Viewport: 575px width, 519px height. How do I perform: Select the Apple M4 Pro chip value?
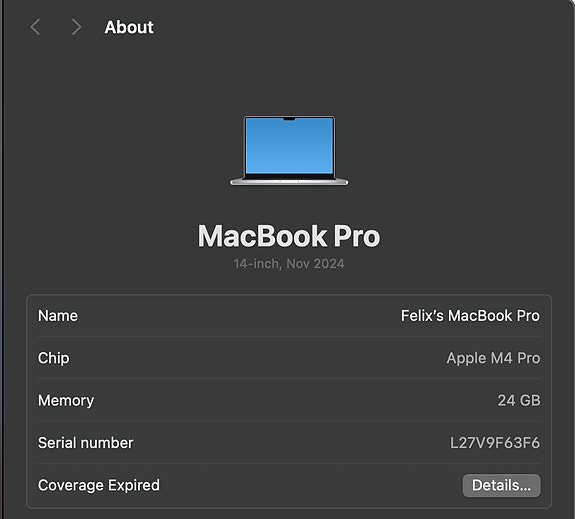coord(493,358)
